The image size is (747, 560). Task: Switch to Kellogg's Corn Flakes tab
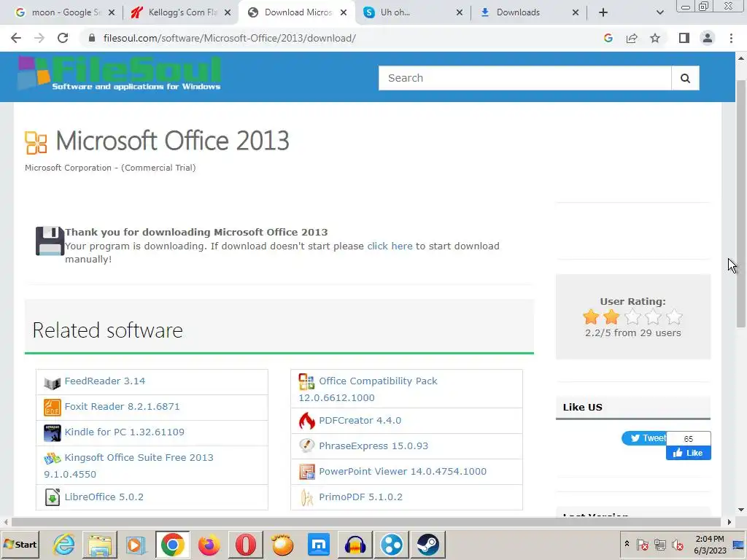click(181, 12)
